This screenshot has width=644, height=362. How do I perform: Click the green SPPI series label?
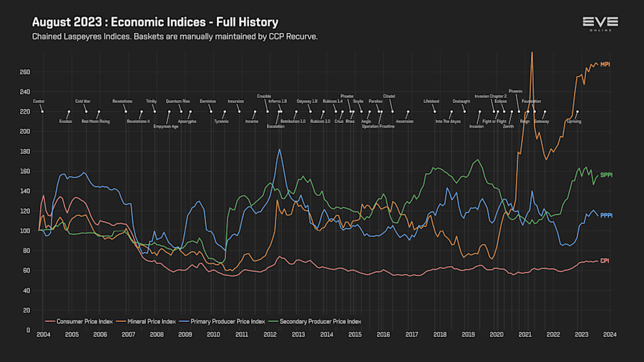coord(606,175)
